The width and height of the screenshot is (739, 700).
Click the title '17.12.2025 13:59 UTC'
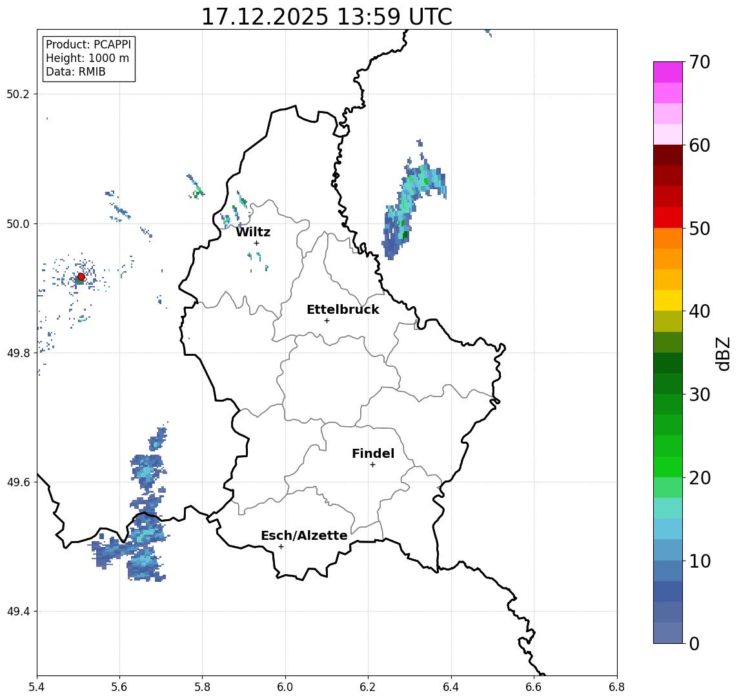coord(327,17)
